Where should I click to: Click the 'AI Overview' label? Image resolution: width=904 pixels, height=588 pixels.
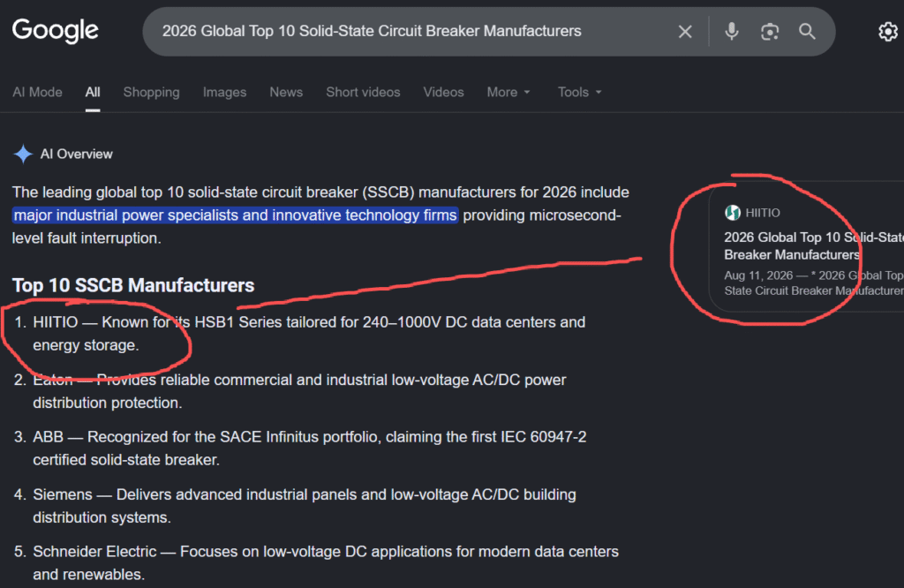pos(76,154)
